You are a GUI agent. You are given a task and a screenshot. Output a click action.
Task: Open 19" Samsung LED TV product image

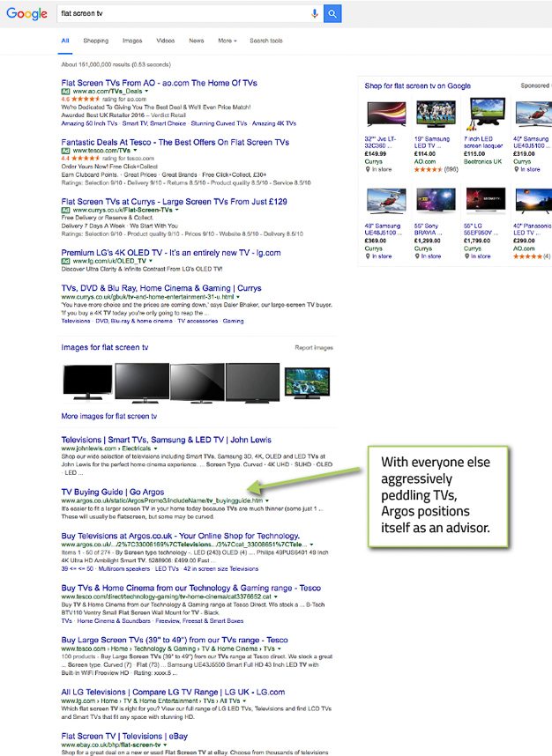point(436,114)
